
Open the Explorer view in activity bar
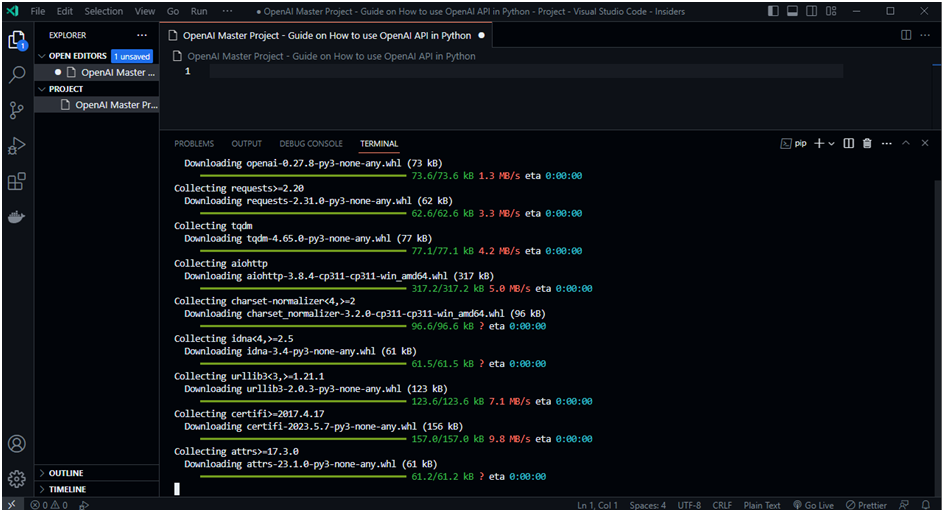pos(17,40)
